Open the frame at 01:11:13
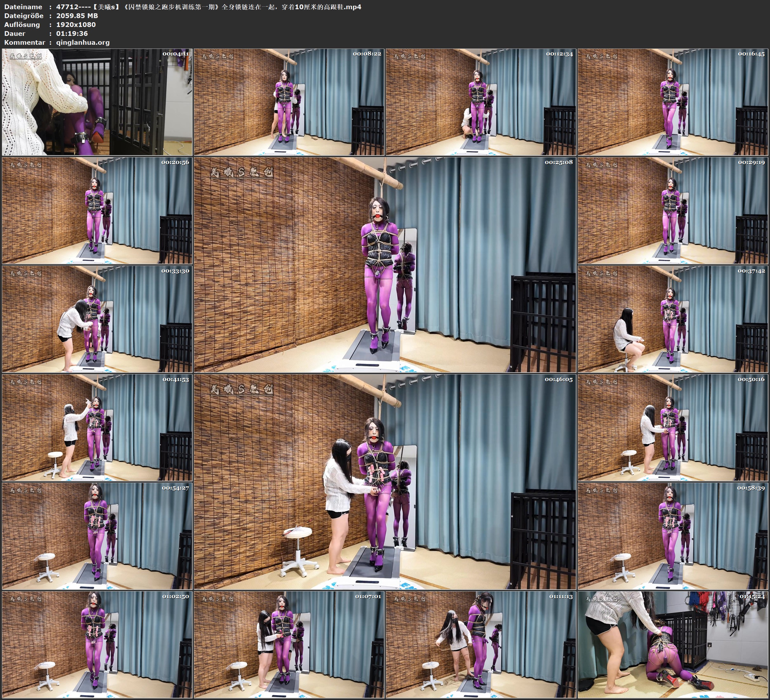Viewport: 770px width, 700px height. coord(480,644)
